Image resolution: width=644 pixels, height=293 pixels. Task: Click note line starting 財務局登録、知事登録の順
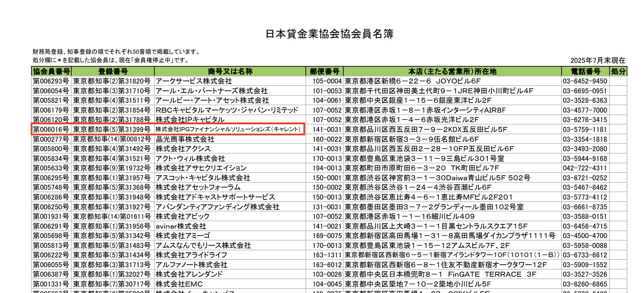pyautogui.click(x=117, y=52)
